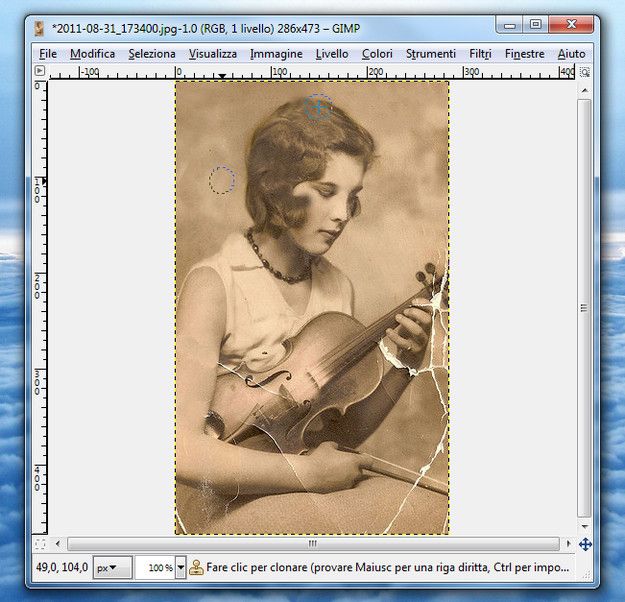Click the image menu arrow button at ruler corner

(39, 71)
